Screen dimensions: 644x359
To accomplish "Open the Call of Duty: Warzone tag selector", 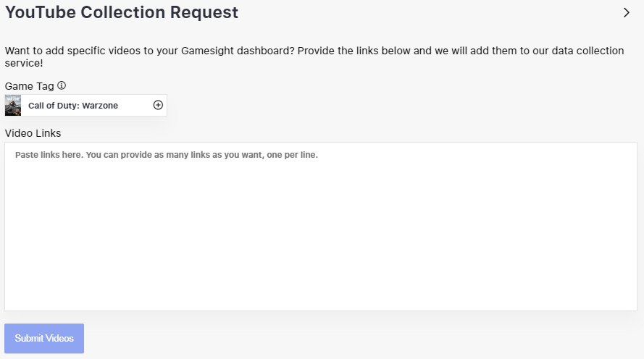I will tap(85, 106).
